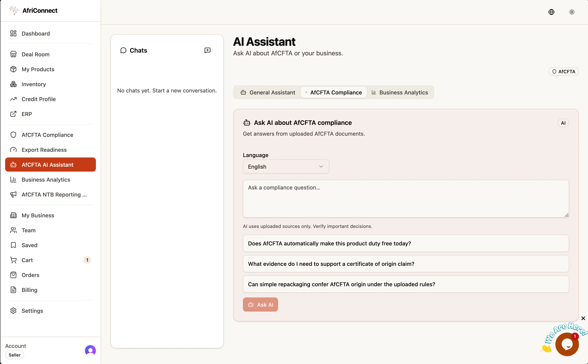Open the live chat bubble widget
588x364 pixels.
(567, 344)
